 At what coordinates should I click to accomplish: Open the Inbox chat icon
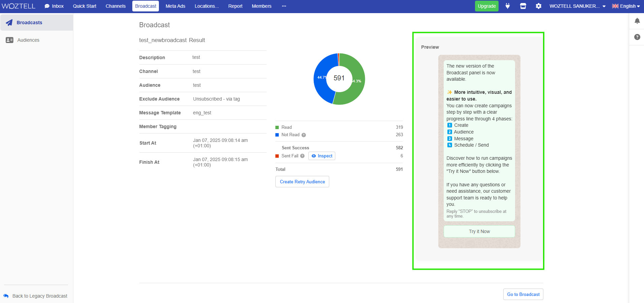click(47, 6)
